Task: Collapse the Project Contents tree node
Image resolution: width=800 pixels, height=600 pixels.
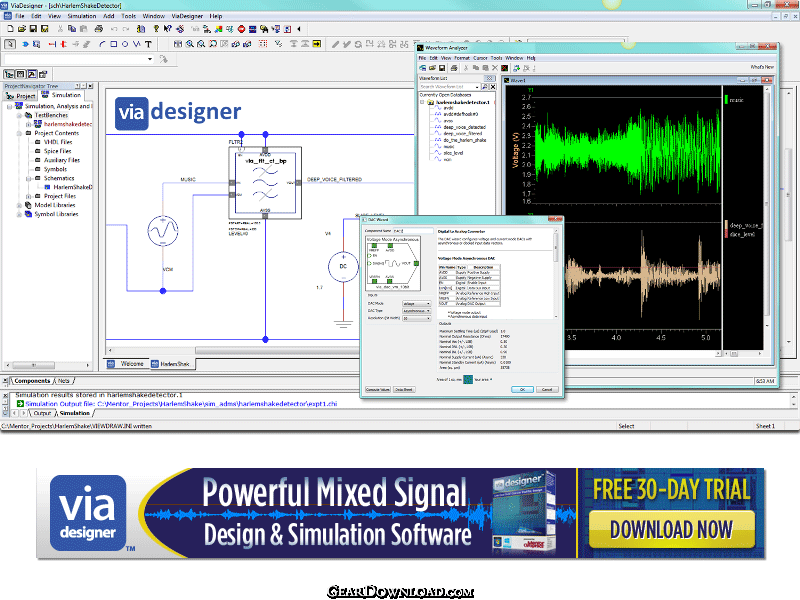Action: tap(19, 133)
